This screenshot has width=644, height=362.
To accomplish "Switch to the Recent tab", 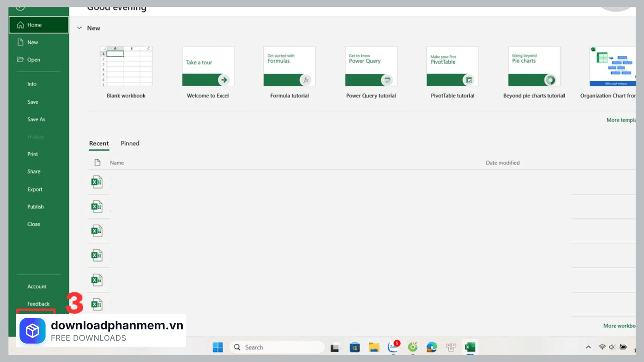I will point(99,143).
